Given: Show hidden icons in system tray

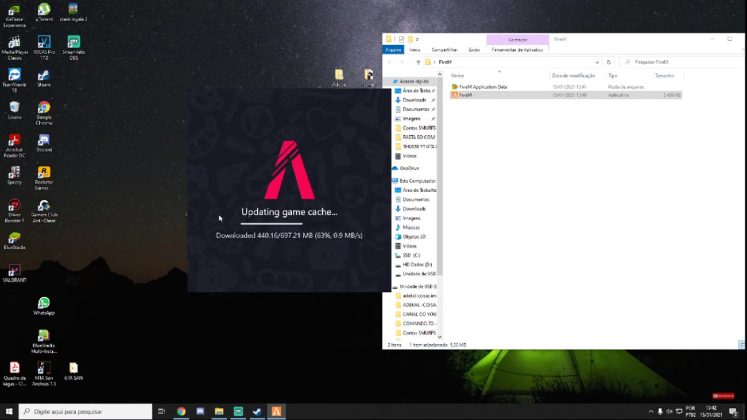Looking at the screenshot, I should (651, 411).
